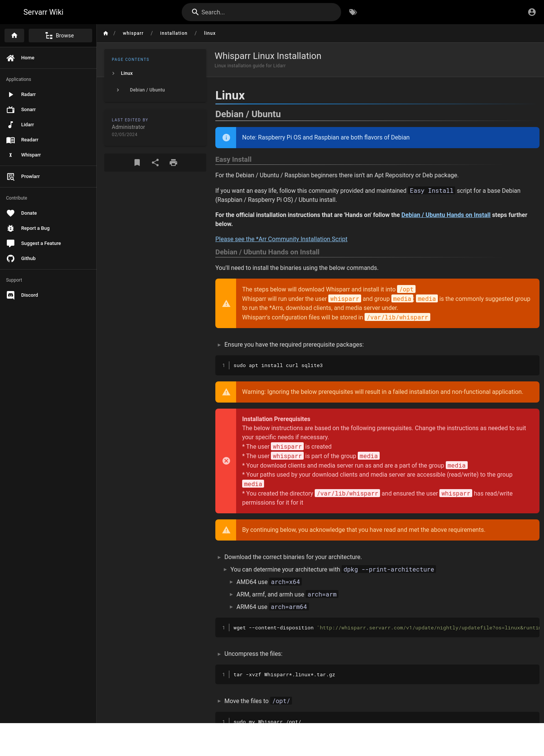The width and height of the screenshot is (544, 756).
Task: Click the dpkg --print-architecture inline code
Action: pos(389,570)
